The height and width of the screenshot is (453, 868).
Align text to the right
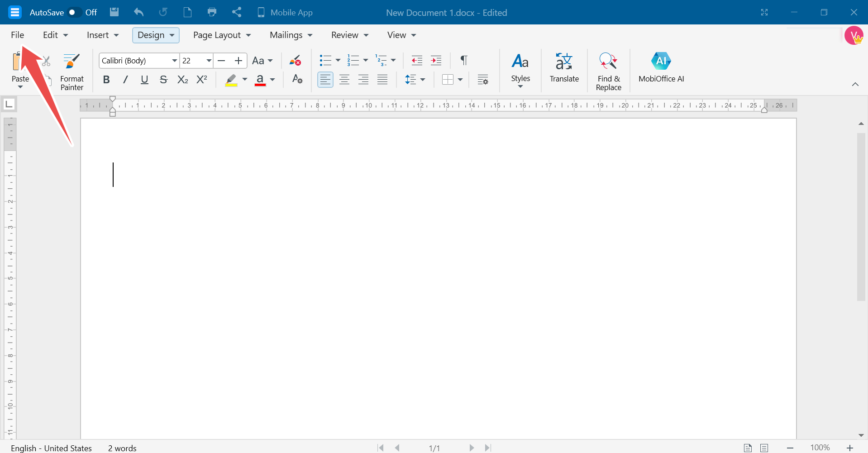[x=363, y=80]
